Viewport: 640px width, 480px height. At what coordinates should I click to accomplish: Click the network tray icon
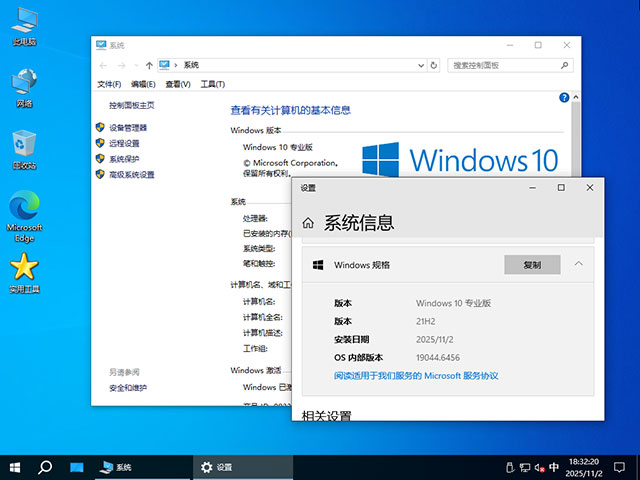(524, 467)
